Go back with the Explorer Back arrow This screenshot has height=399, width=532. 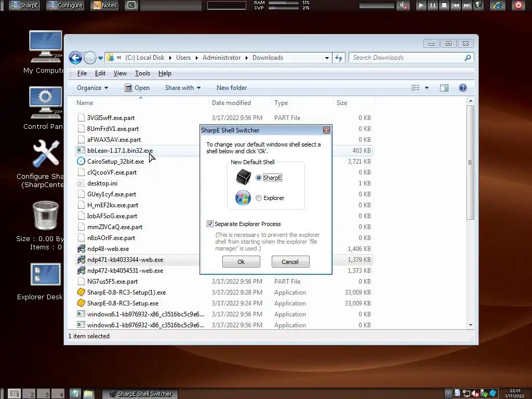76,58
